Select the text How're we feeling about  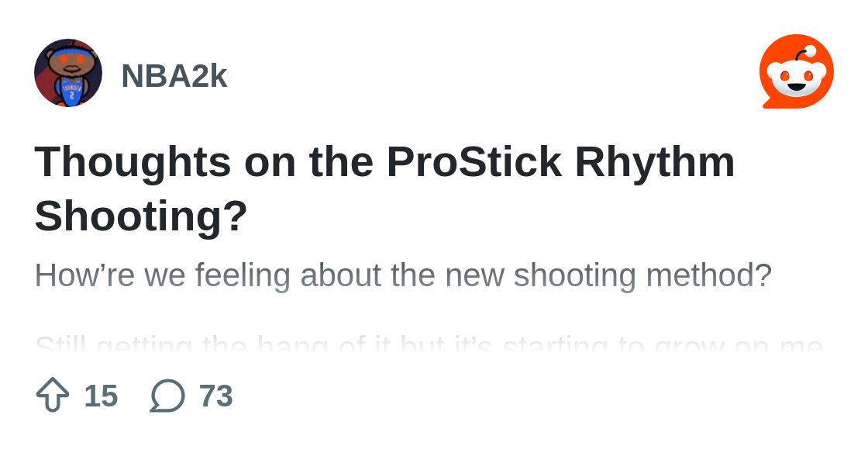pos(208,275)
